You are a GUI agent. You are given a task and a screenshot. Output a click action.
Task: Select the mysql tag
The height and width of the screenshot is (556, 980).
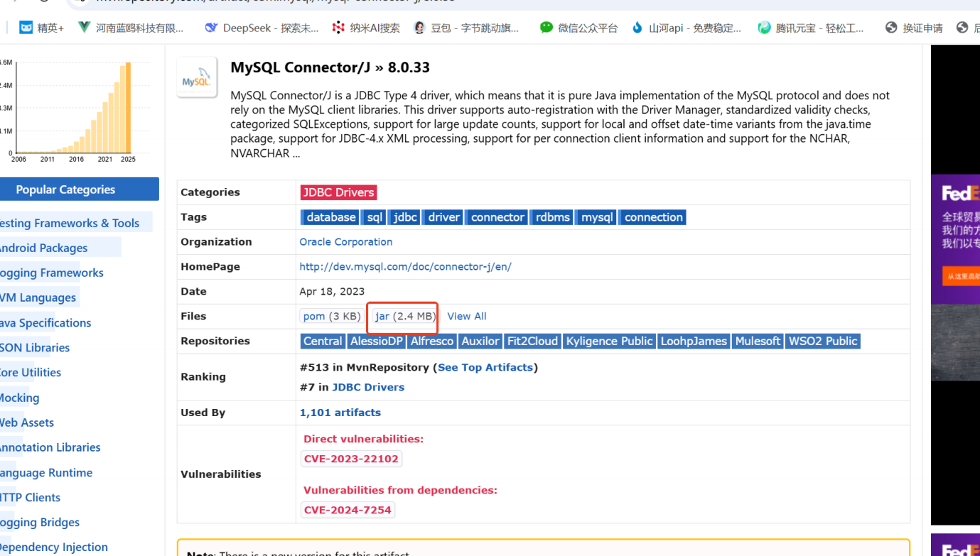pyautogui.click(x=597, y=217)
